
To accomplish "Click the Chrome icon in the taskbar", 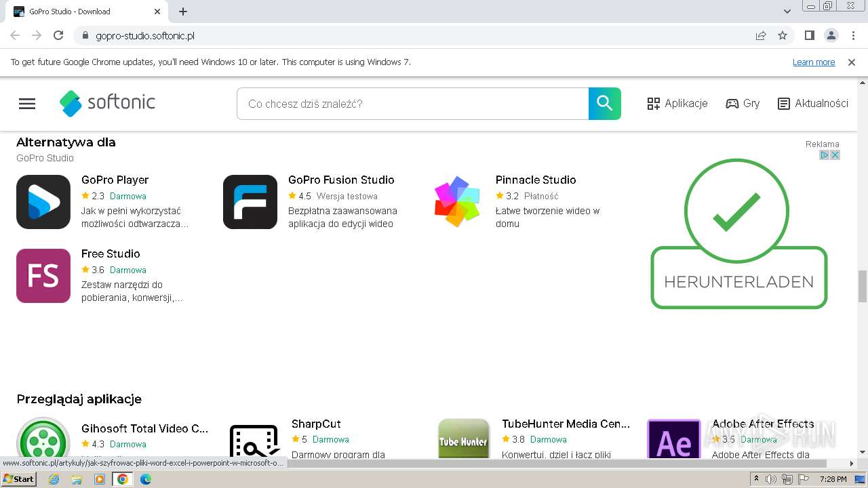I will 123,479.
